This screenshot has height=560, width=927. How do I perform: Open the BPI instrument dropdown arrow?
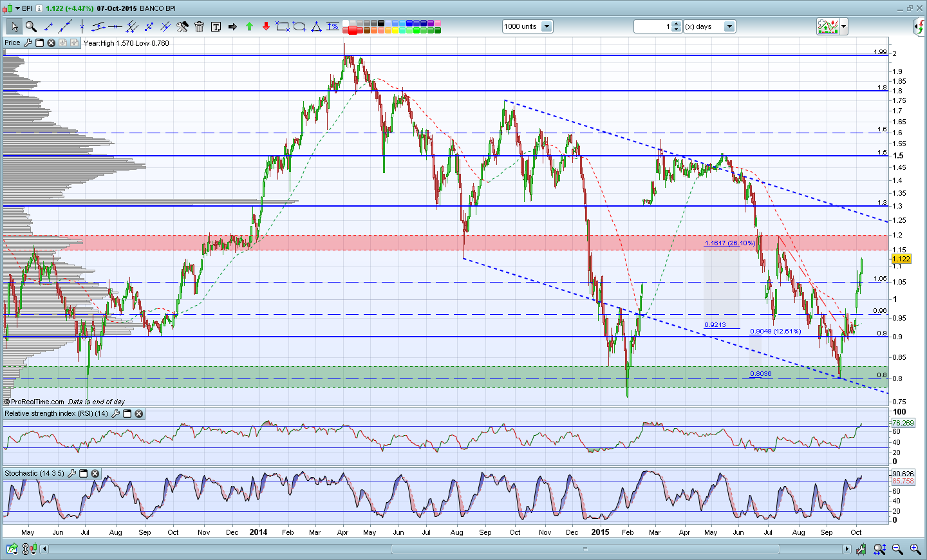(x=18, y=8)
